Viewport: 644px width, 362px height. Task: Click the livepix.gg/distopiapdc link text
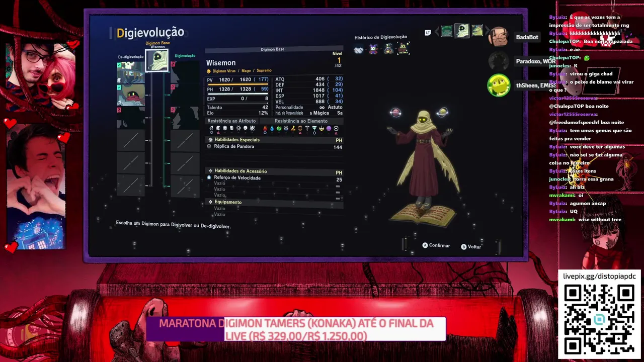(599, 277)
